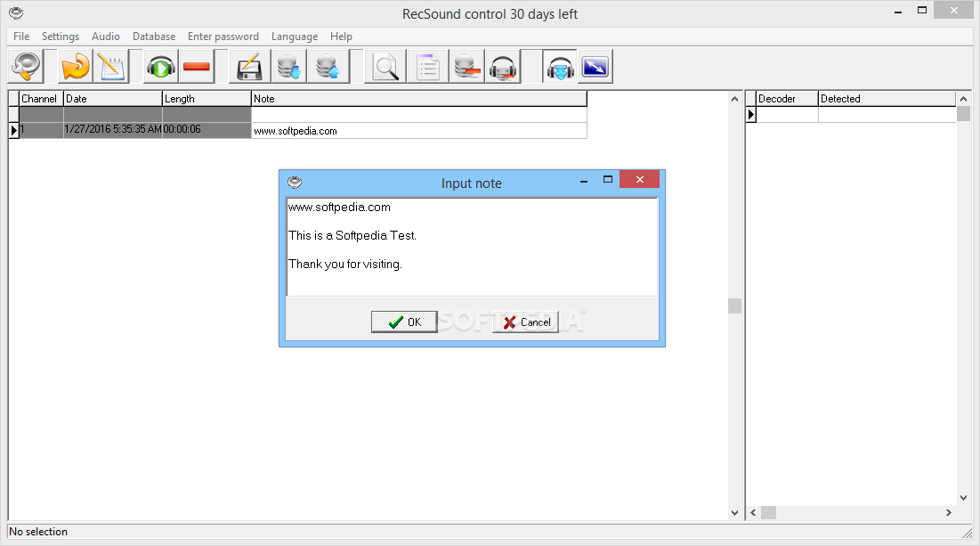Image resolution: width=980 pixels, height=546 pixels.
Task: Minimize the Input note dialog
Action: 584,181
